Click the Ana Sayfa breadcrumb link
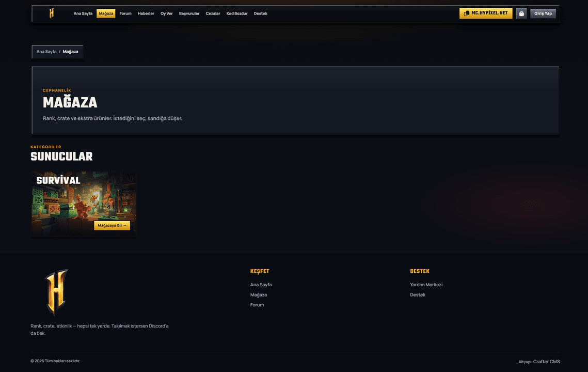Viewport: 588px width, 372px height. tap(46, 52)
